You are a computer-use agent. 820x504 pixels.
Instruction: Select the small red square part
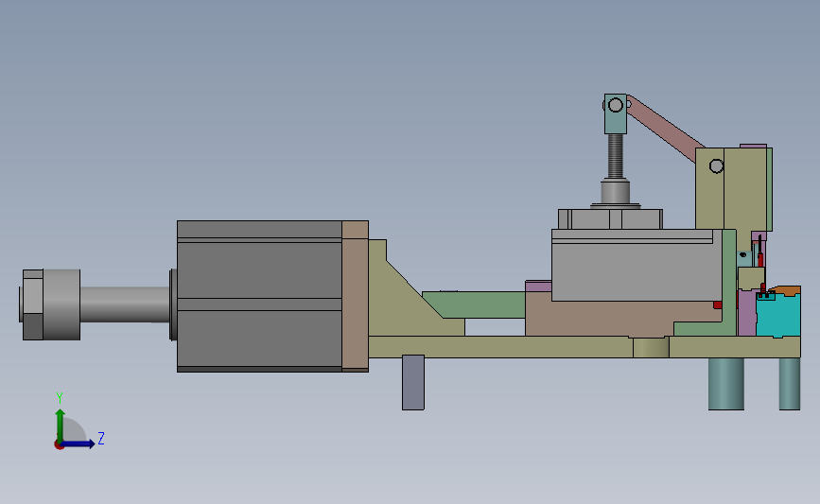click(x=718, y=304)
